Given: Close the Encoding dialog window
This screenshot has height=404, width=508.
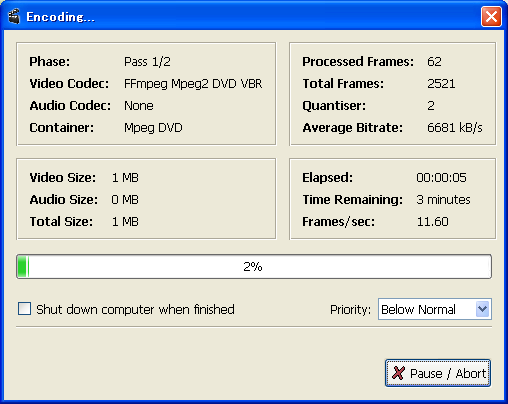Looking at the screenshot, I should coord(491,16).
